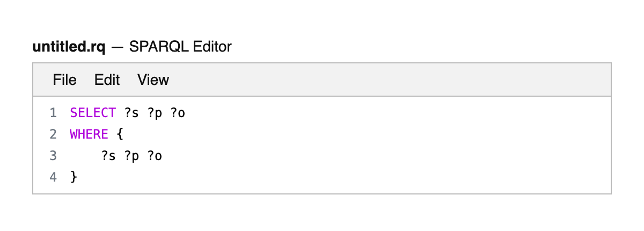This screenshot has width=644, height=231.
Task: Open the Edit menu
Action: (x=107, y=80)
